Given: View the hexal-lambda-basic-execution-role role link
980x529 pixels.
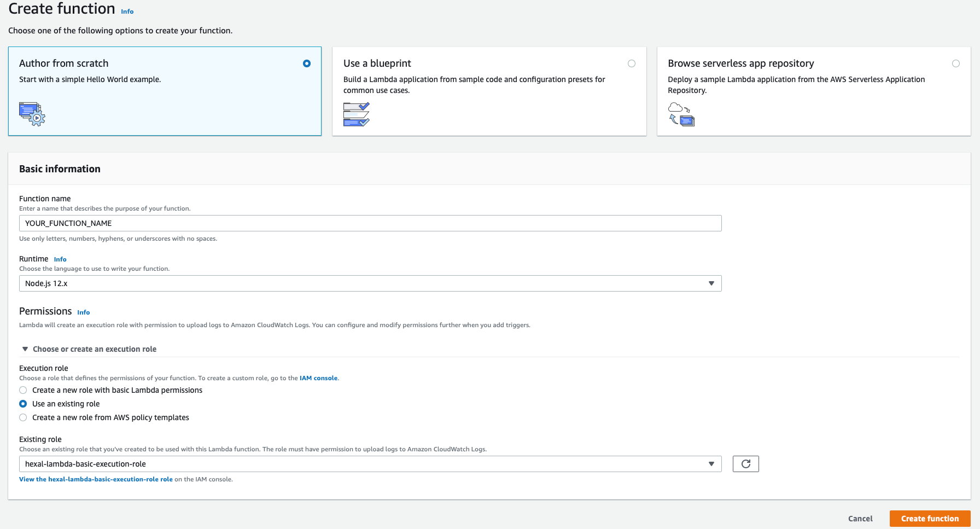Looking at the screenshot, I should (x=96, y=479).
